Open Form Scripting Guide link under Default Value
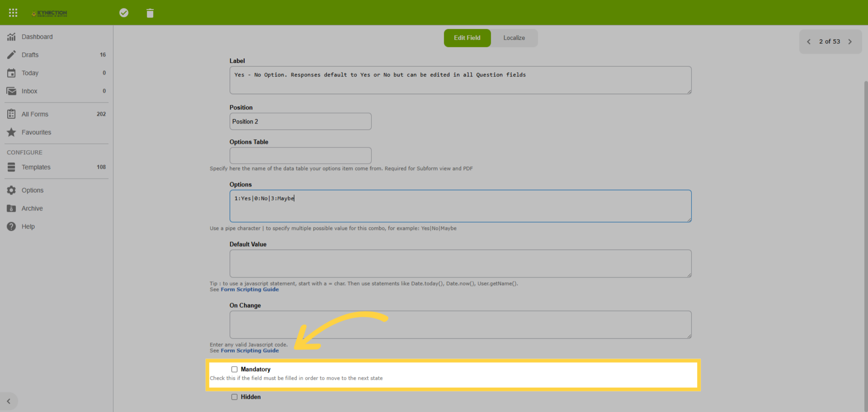The width and height of the screenshot is (868, 412). pyautogui.click(x=250, y=289)
